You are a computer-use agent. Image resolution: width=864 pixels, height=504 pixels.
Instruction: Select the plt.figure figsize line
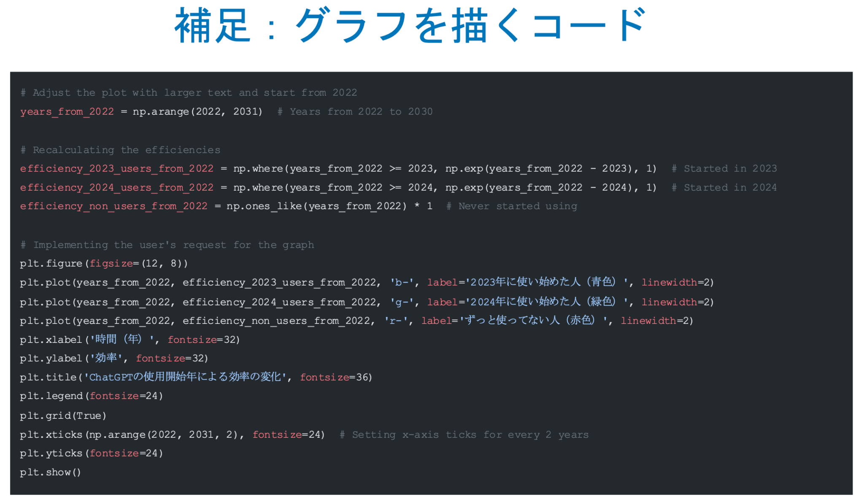[x=103, y=263]
